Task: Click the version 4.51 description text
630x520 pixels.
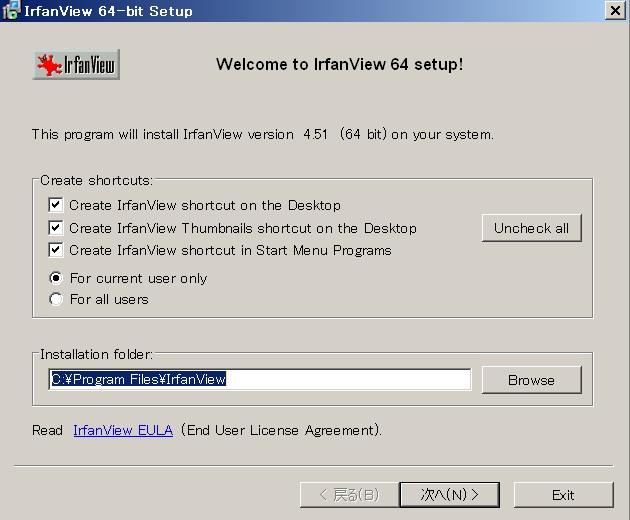Action: (x=262, y=134)
